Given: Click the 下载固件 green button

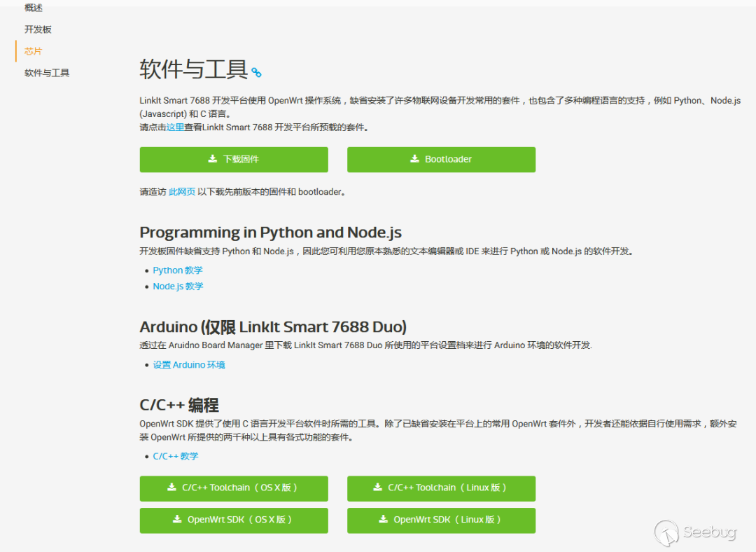Looking at the screenshot, I should [234, 160].
